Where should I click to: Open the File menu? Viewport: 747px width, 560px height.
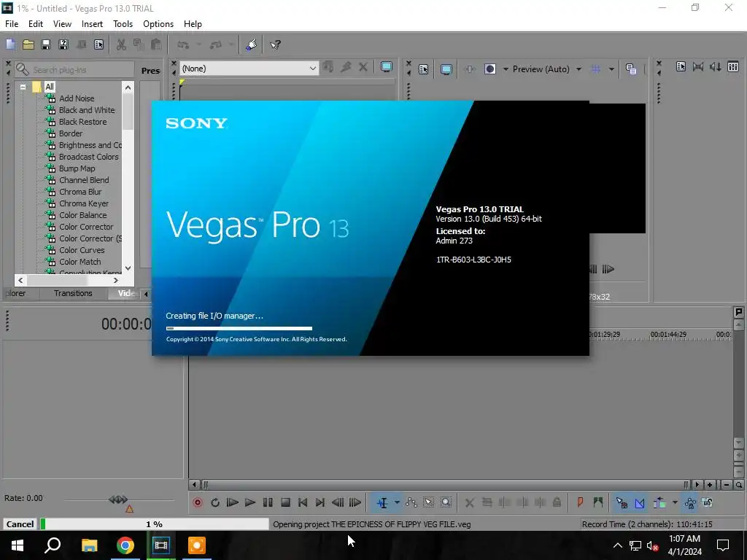tap(12, 24)
